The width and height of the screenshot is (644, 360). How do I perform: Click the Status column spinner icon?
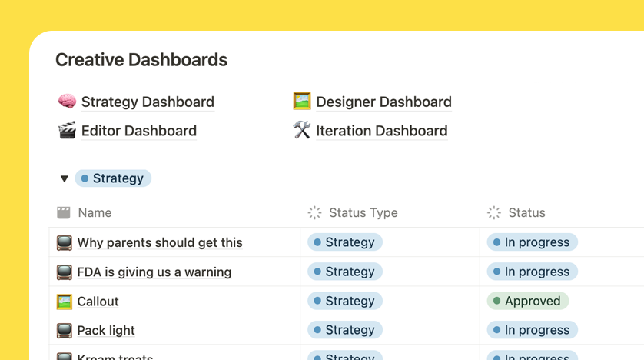[x=494, y=213]
